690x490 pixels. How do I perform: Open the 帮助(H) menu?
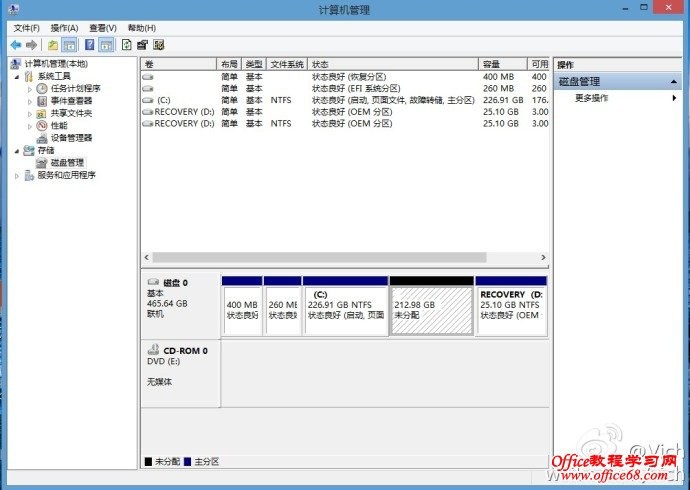coord(142,28)
